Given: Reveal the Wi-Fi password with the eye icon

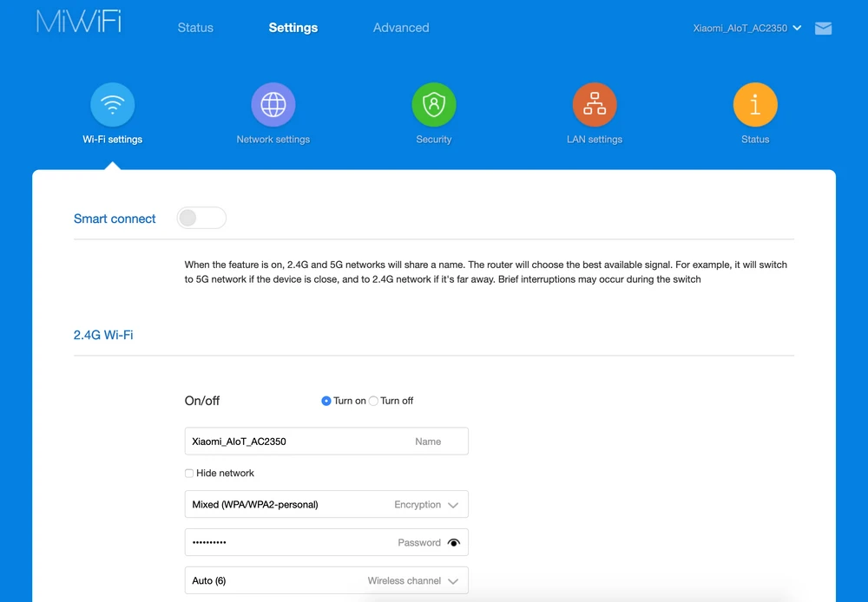Looking at the screenshot, I should pos(454,542).
